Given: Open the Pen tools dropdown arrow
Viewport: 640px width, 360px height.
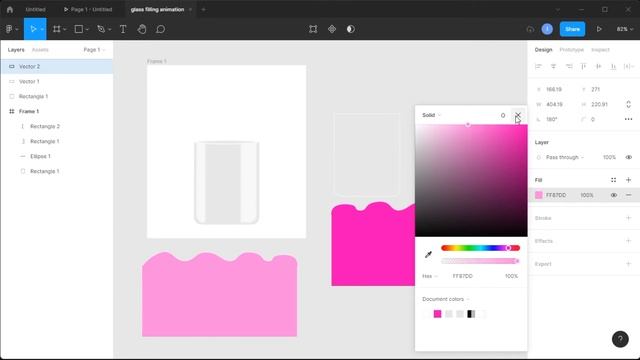Looking at the screenshot, I should pos(109,29).
